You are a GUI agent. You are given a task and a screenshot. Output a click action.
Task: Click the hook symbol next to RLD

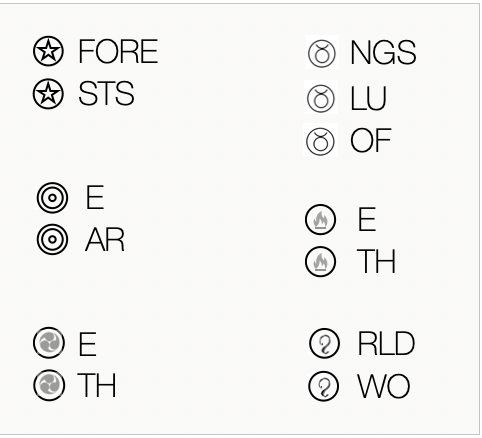coord(325,343)
